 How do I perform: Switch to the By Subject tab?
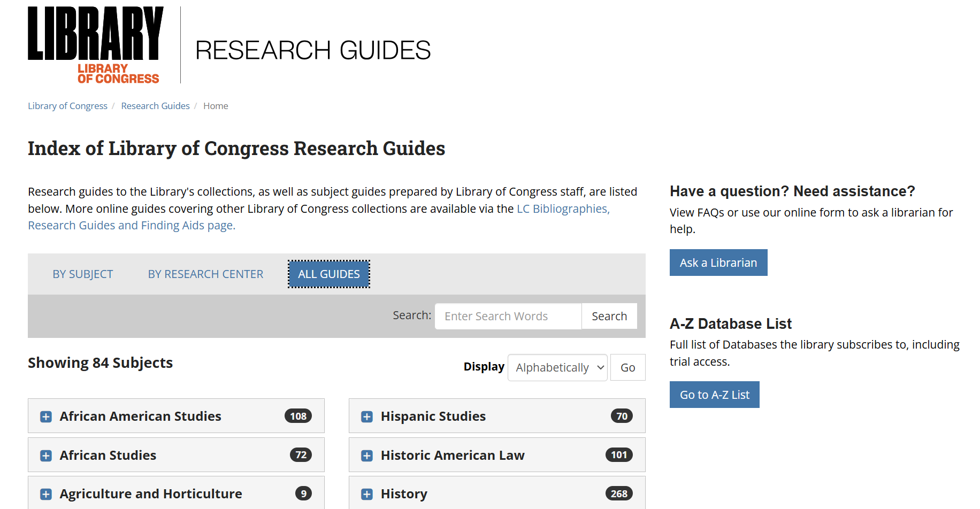click(x=83, y=274)
